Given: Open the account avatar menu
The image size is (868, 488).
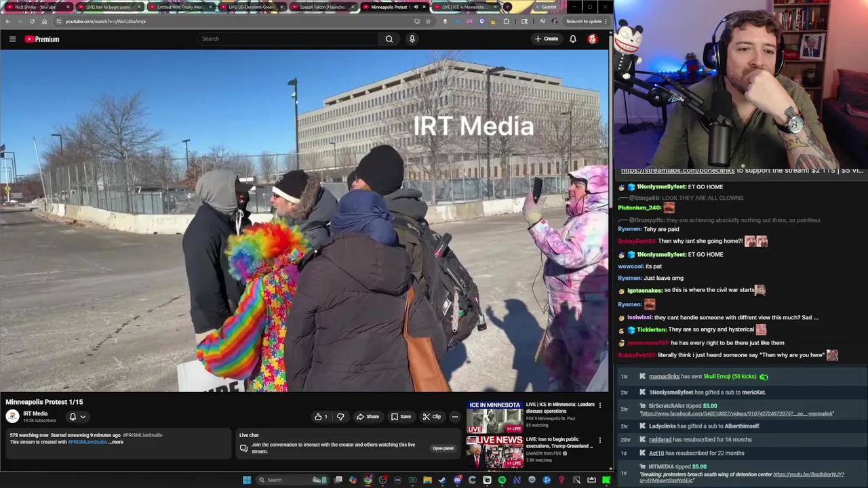Looking at the screenshot, I should pyautogui.click(x=593, y=39).
